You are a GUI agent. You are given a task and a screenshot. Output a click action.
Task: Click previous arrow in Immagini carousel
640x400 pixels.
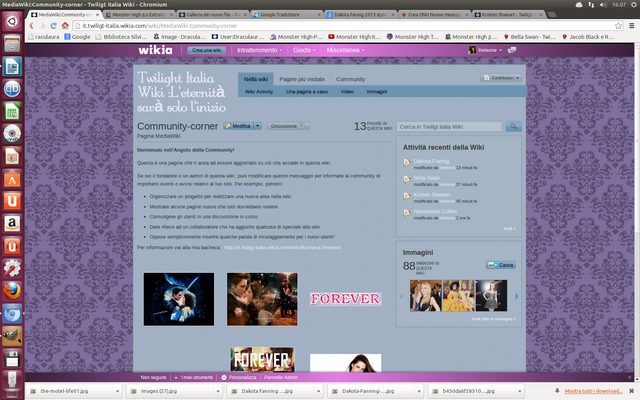(x=401, y=296)
